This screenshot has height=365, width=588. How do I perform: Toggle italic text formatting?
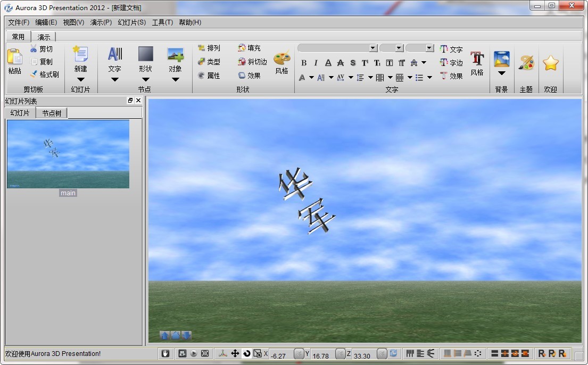tap(315, 62)
